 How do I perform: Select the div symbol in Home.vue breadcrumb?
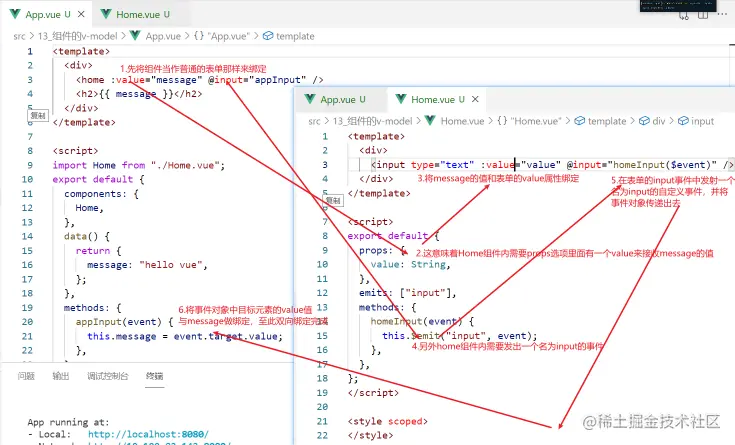coord(652,121)
